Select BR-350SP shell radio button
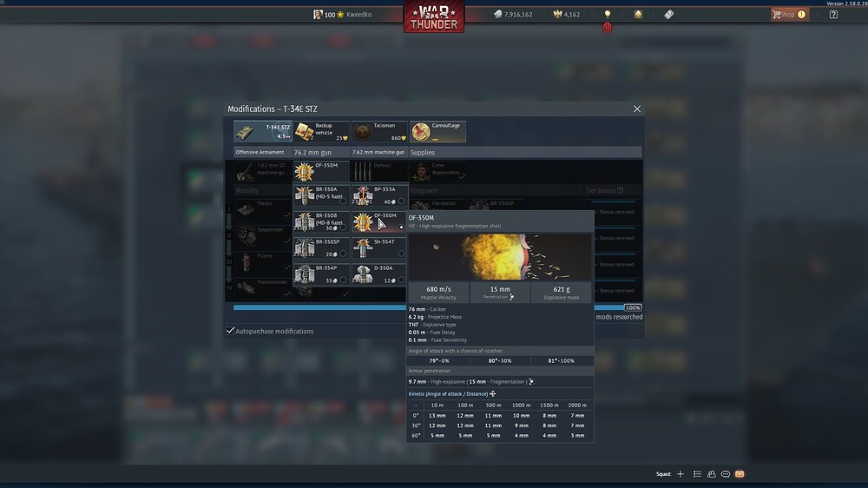 [x=343, y=254]
